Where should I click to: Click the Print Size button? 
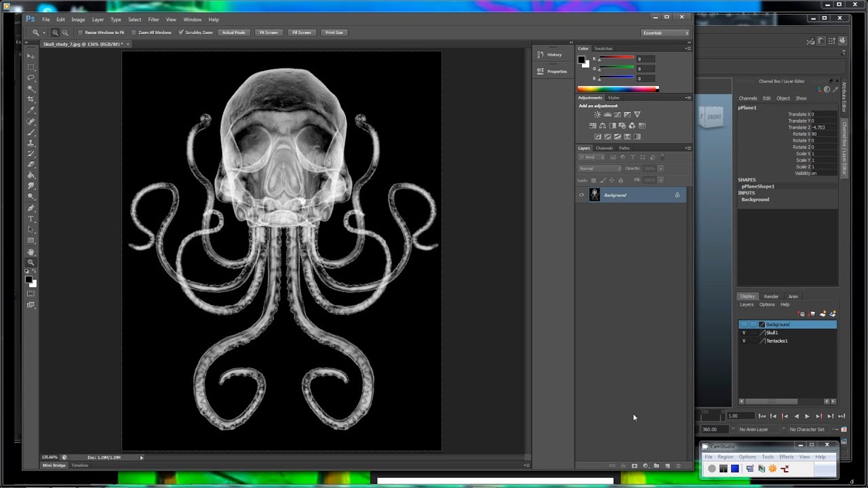coord(334,33)
